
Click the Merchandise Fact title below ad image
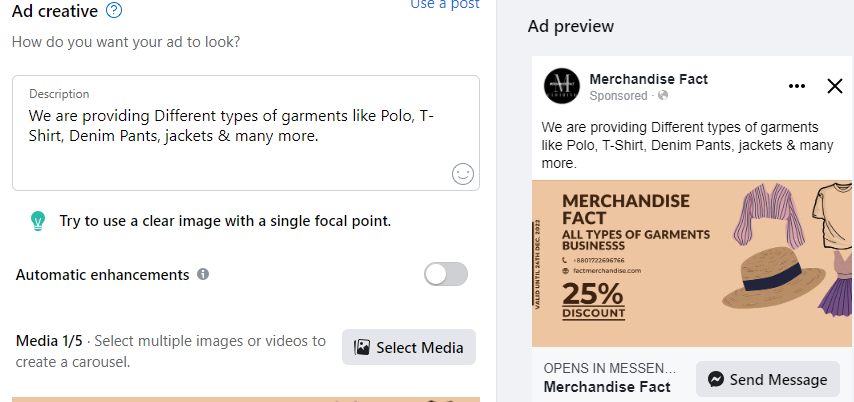[x=606, y=386]
